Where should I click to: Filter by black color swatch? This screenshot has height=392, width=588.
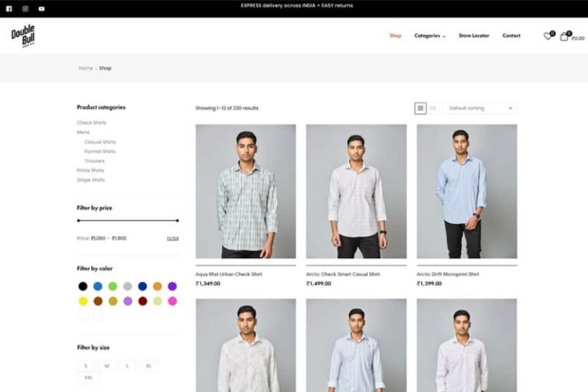tap(83, 286)
